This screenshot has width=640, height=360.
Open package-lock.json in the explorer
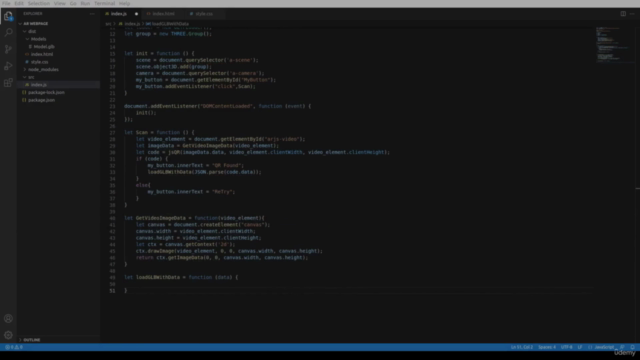46,93
